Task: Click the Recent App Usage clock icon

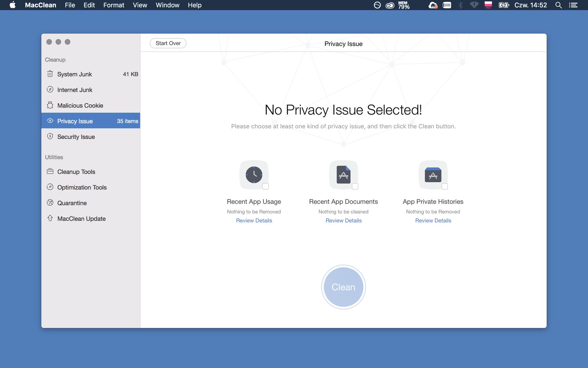Action: (x=254, y=175)
